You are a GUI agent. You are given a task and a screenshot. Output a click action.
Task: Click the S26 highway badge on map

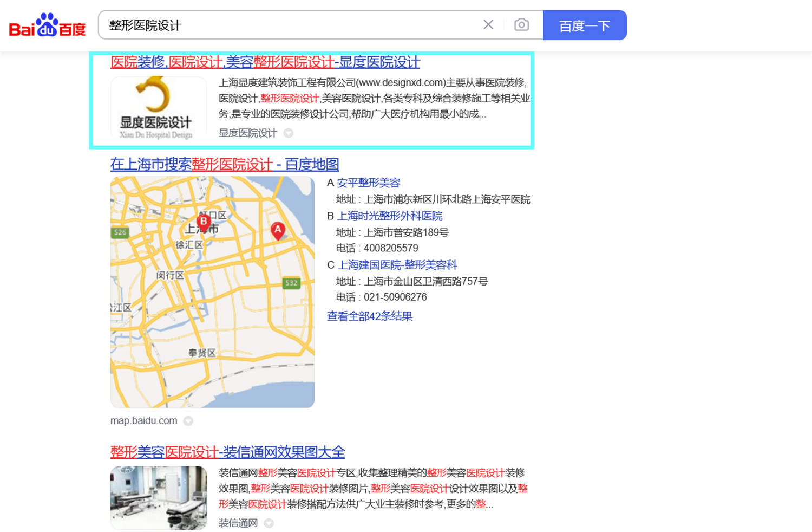[120, 232]
